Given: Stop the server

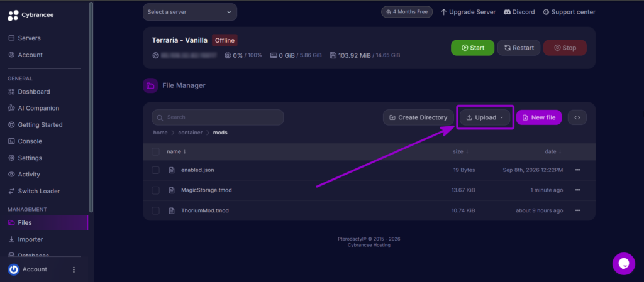Looking at the screenshot, I should pyautogui.click(x=565, y=48).
